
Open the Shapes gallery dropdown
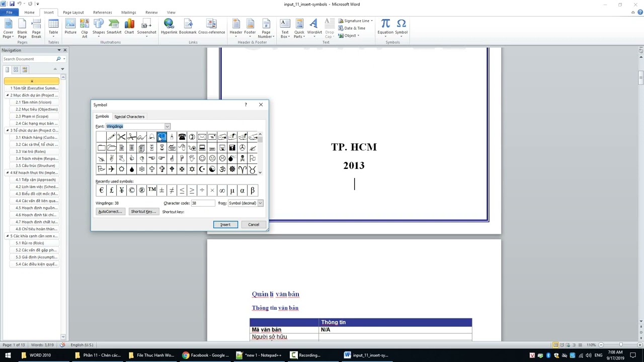(99, 29)
